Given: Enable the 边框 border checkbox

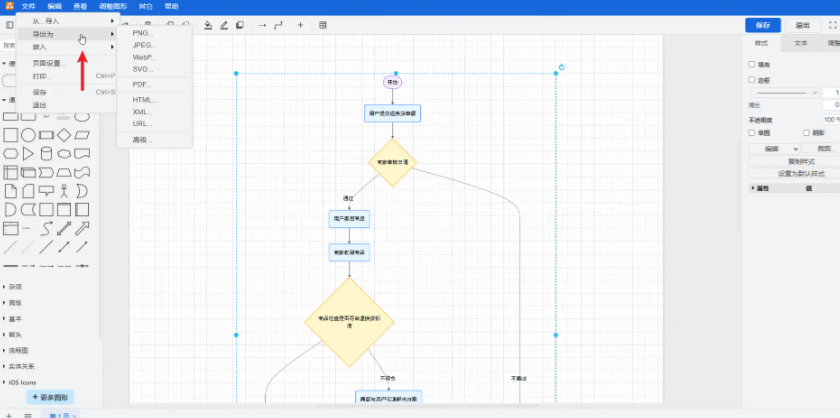Looking at the screenshot, I should (x=753, y=79).
